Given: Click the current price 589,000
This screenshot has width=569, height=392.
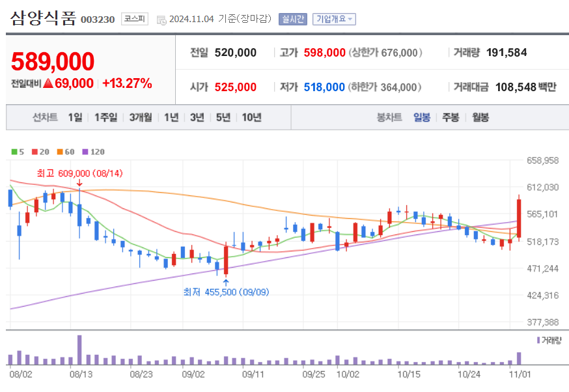Looking at the screenshot, I should point(53,61).
